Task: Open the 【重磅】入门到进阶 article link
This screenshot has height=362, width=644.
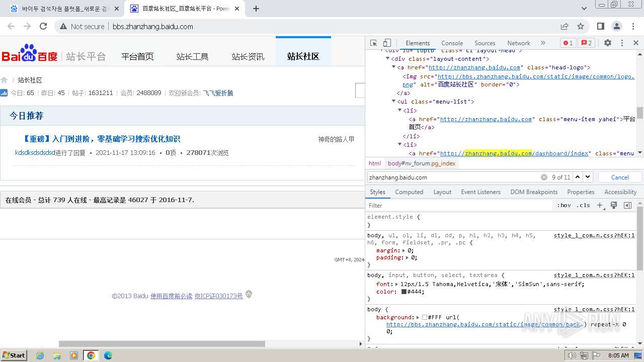Action: tap(102, 139)
